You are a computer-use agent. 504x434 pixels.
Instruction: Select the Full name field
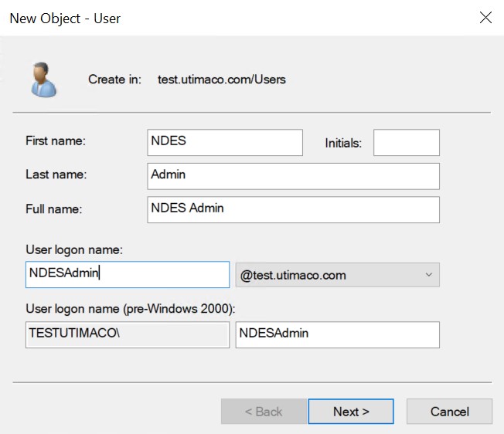294,209
